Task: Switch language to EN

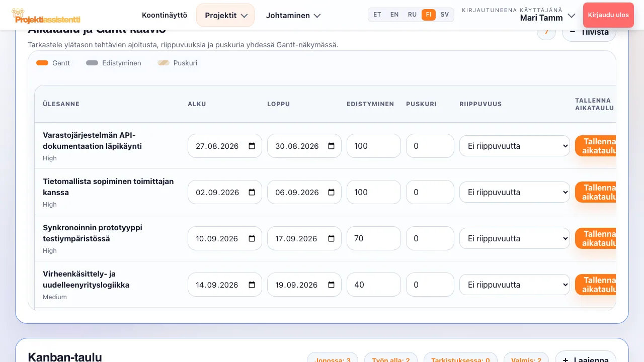Action: click(394, 15)
